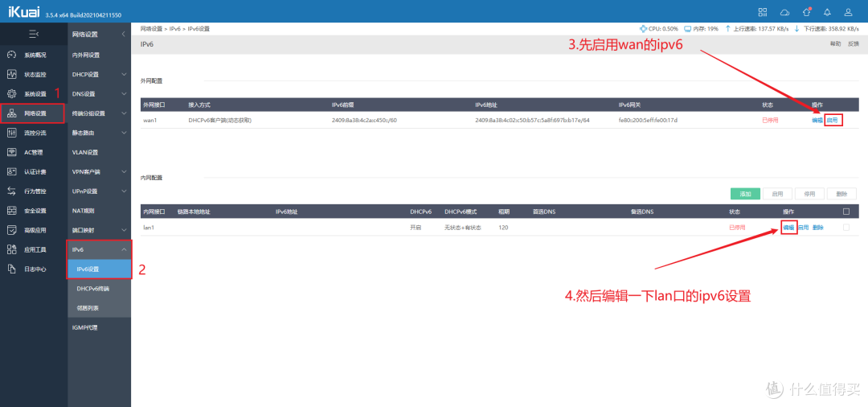Expand the UPnP设置 submenu
Image resolution: width=868 pixels, height=407 pixels.
point(124,191)
